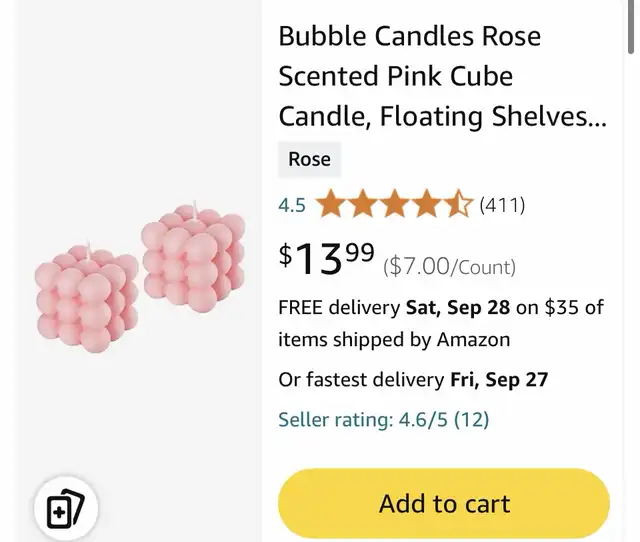Click the $7.00/Count unit price
Viewport: 640px width, 542px height.
[450, 267]
